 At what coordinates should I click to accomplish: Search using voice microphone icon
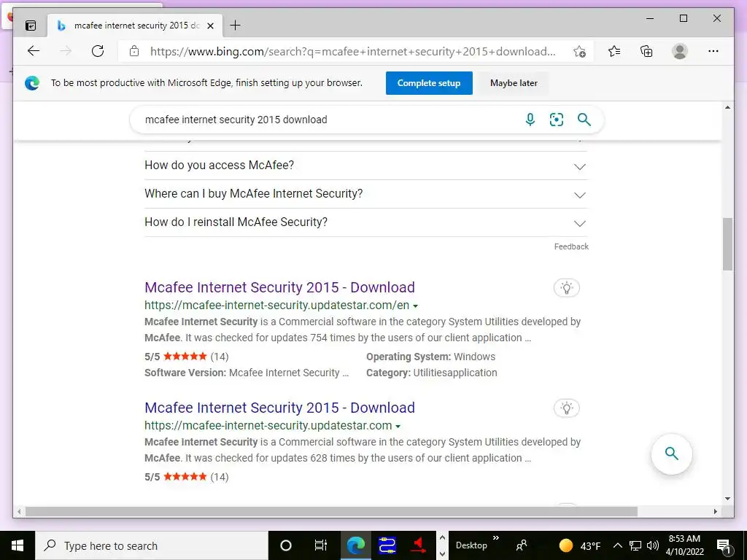[x=530, y=120]
